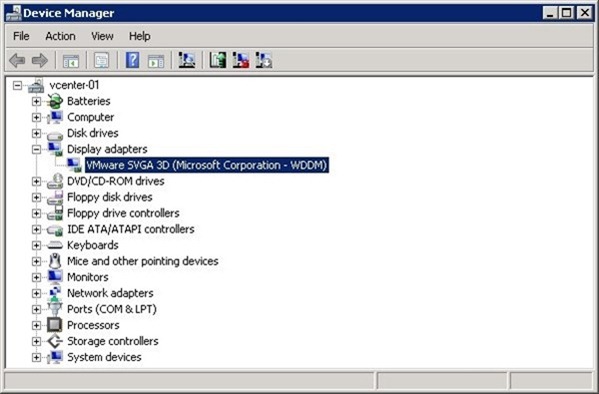The image size is (599, 394).
Task: Click the Floppy drive controllers icon
Action: [x=55, y=213]
